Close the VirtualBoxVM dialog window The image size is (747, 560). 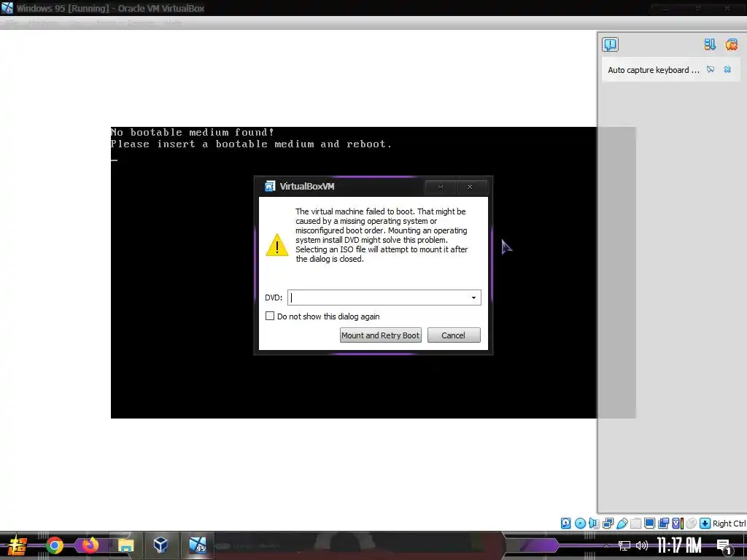click(470, 187)
